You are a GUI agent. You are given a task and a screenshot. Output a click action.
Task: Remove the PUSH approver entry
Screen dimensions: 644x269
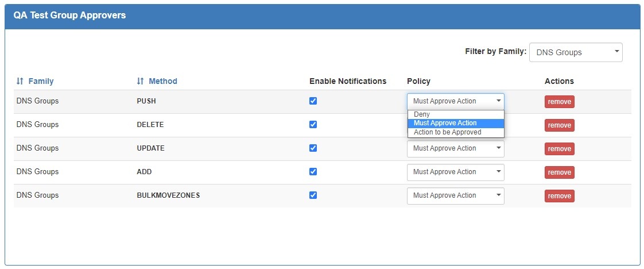pos(559,102)
